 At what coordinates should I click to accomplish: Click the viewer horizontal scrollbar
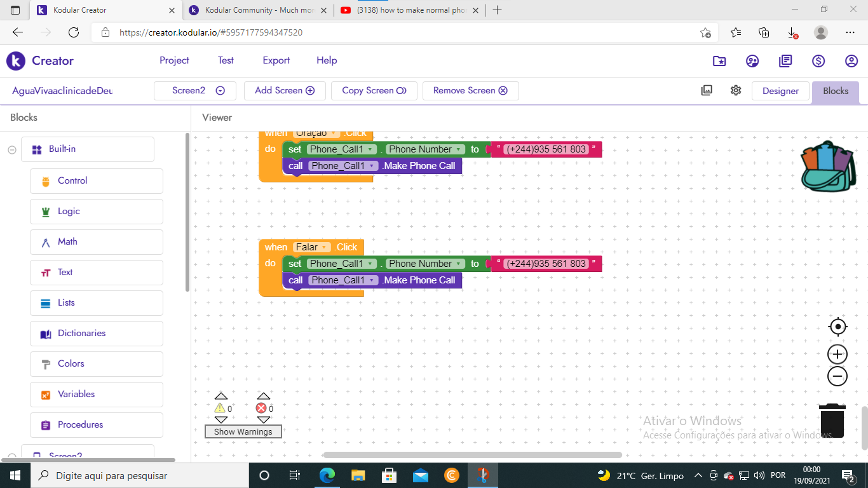click(x=472, y=455)
